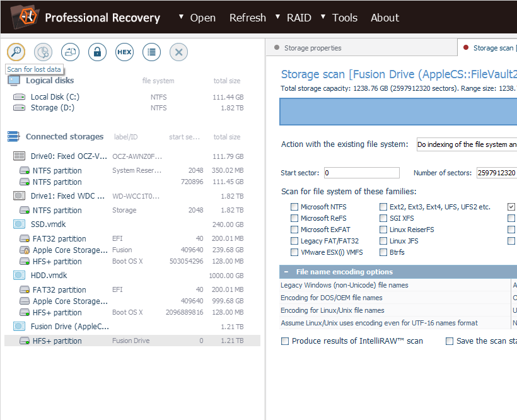This screenshot has height=420, width=517.
Task: Click the HFS+ Fusion Drive partition icon
Action: coord(25,341)
